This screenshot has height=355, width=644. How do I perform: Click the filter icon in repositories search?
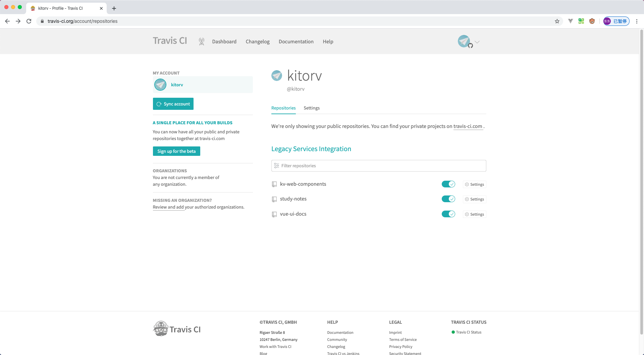pos(277,166)
